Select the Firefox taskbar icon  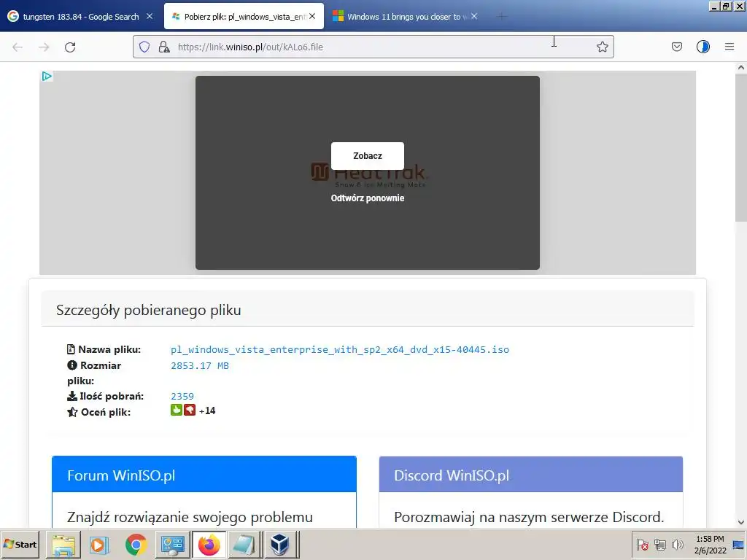209,545
